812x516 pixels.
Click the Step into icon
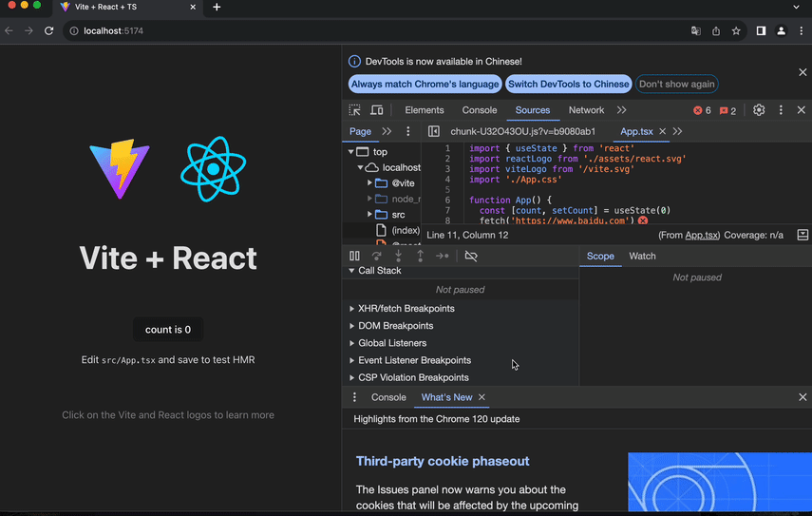click(398, 256)
